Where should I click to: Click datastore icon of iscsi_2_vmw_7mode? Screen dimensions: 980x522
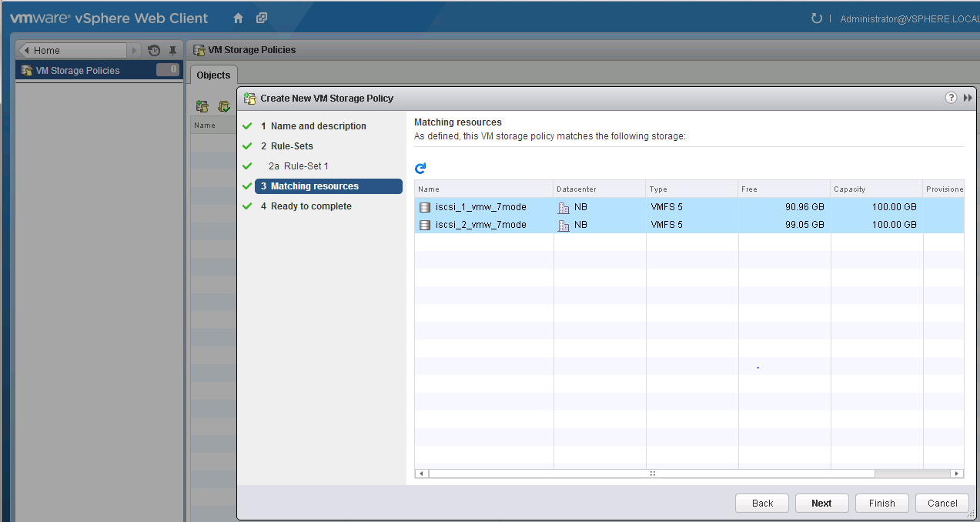[x=425, y=225]
